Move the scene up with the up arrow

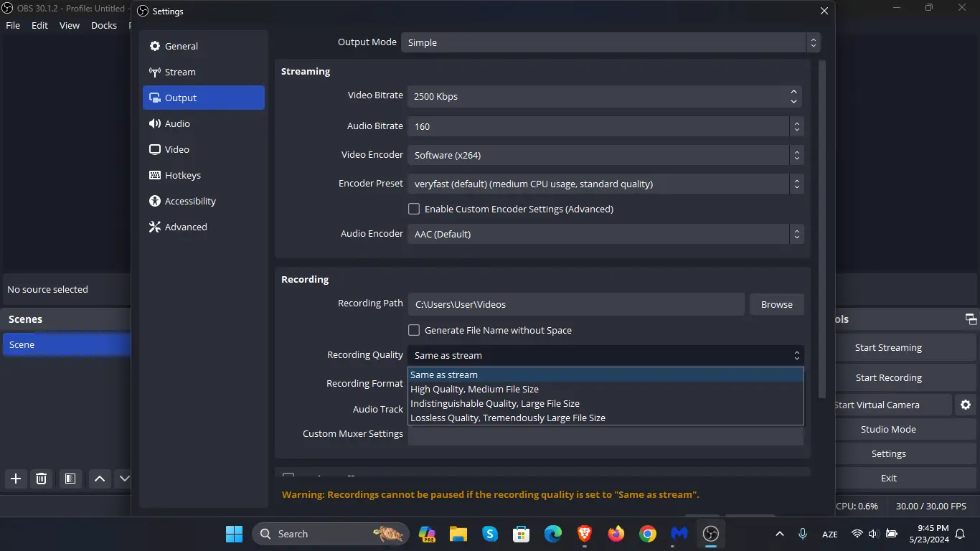point(100,479)
